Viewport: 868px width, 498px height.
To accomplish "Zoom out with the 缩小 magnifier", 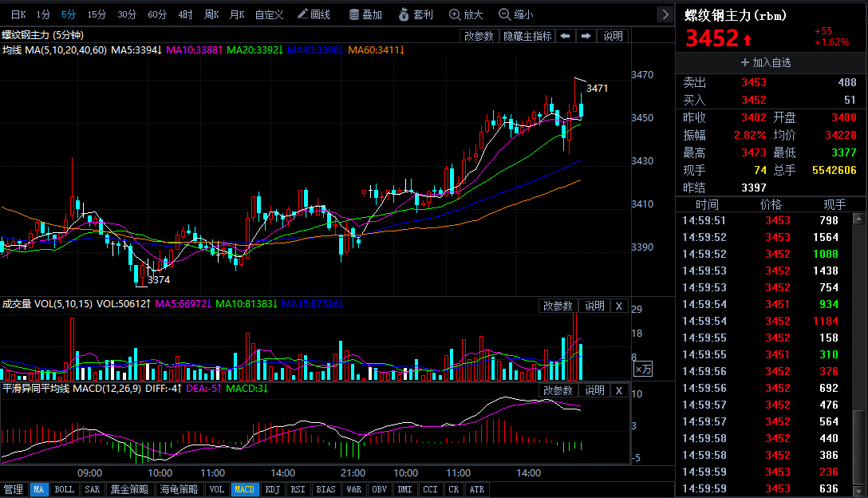I will coord(516,14).
